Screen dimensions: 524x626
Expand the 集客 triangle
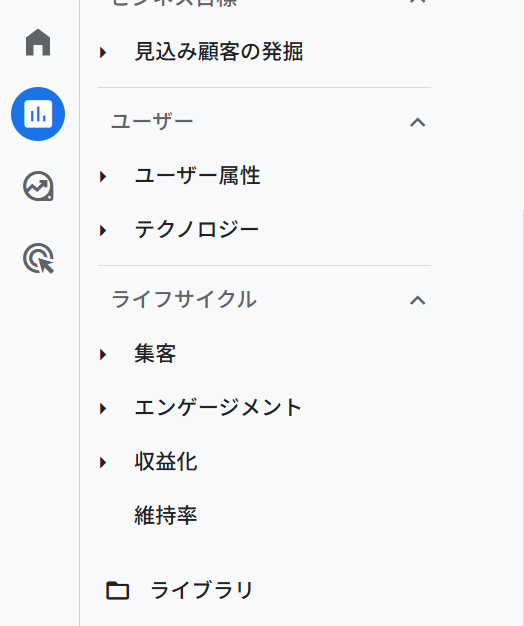(103, 354)
